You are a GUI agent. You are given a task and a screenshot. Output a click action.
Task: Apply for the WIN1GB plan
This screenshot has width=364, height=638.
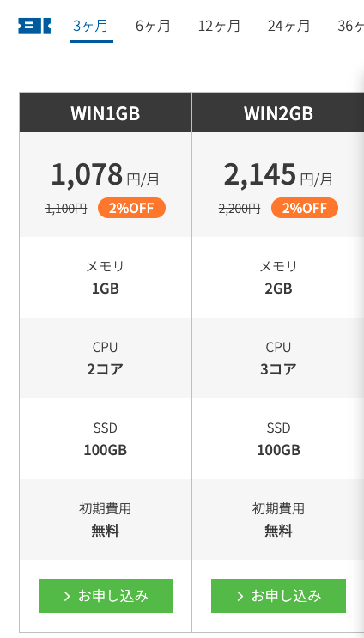(106, 596)
